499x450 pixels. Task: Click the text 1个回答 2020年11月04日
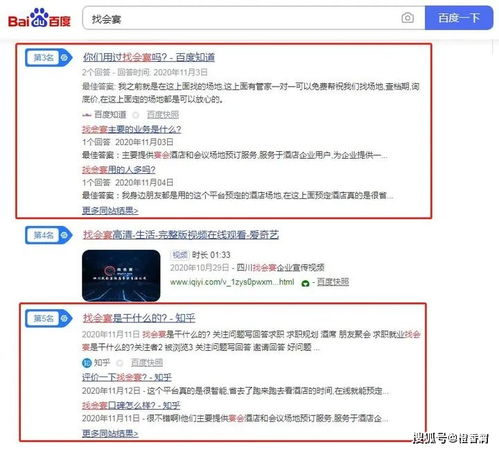[x=128, y=183]
